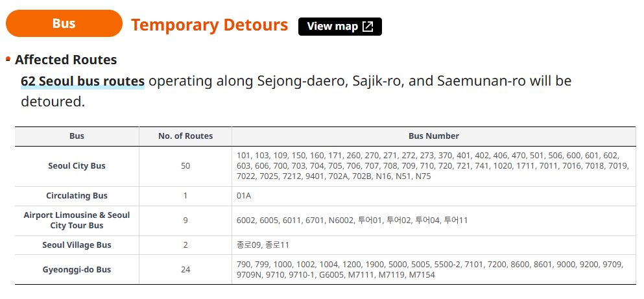Click the Bus Number column header

pyautogui.click(x=433, y=136)
